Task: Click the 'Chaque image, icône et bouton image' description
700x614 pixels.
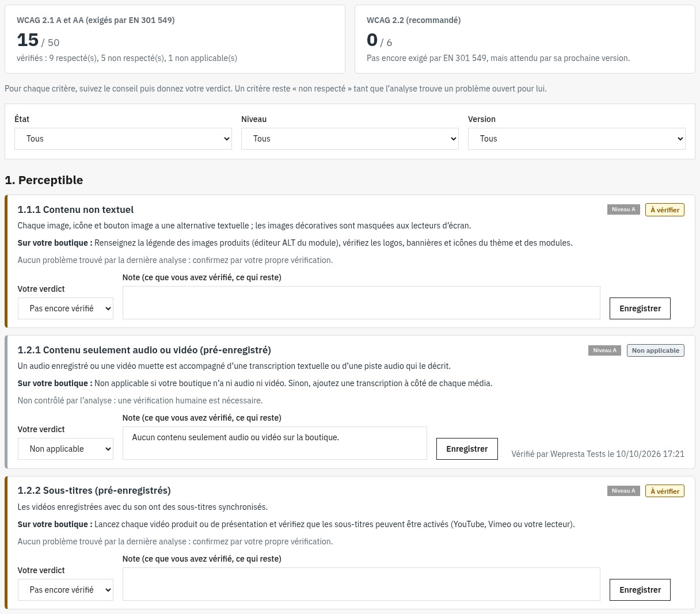Action: [244, 226]
